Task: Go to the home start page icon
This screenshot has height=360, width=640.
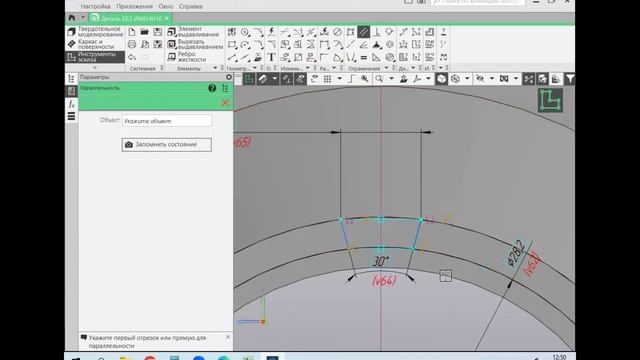Action: (x=72, y=18)
